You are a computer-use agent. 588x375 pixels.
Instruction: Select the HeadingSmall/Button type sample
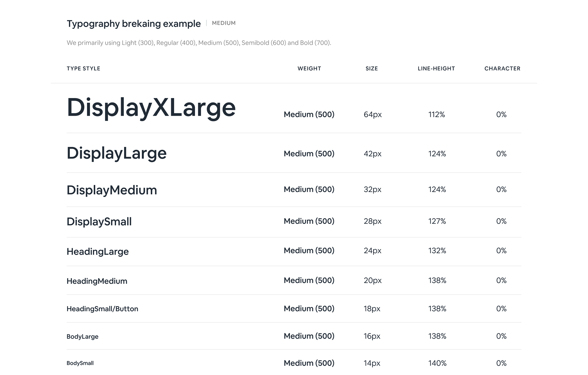tap(102, 309)
